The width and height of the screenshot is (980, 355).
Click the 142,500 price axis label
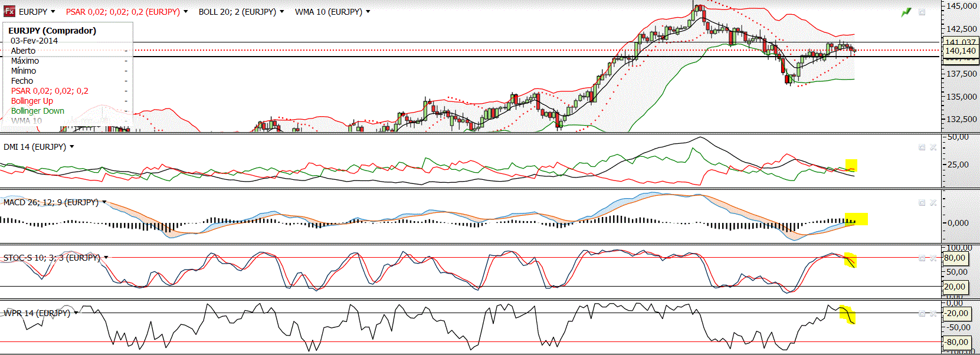(x=962, y=29)
